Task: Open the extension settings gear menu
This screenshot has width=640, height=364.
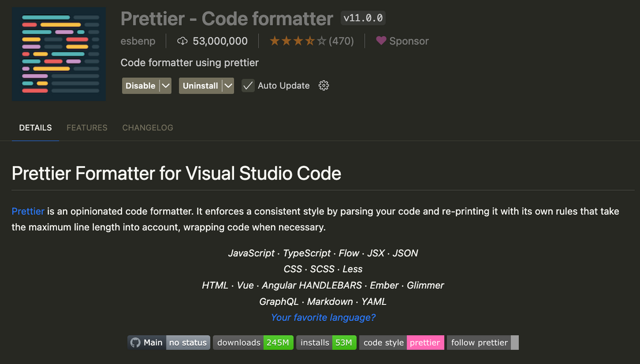Action: coord(324,86)
